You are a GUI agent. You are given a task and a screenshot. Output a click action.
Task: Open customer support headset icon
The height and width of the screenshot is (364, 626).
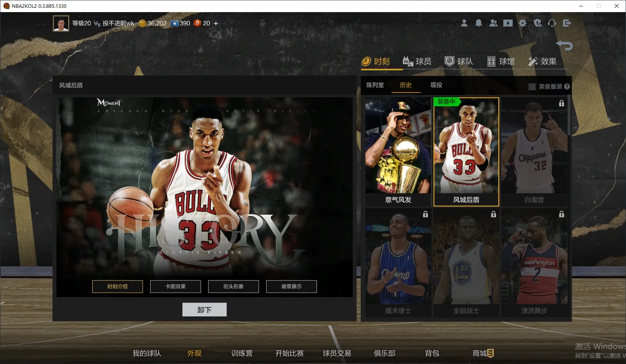pos(552,23)
